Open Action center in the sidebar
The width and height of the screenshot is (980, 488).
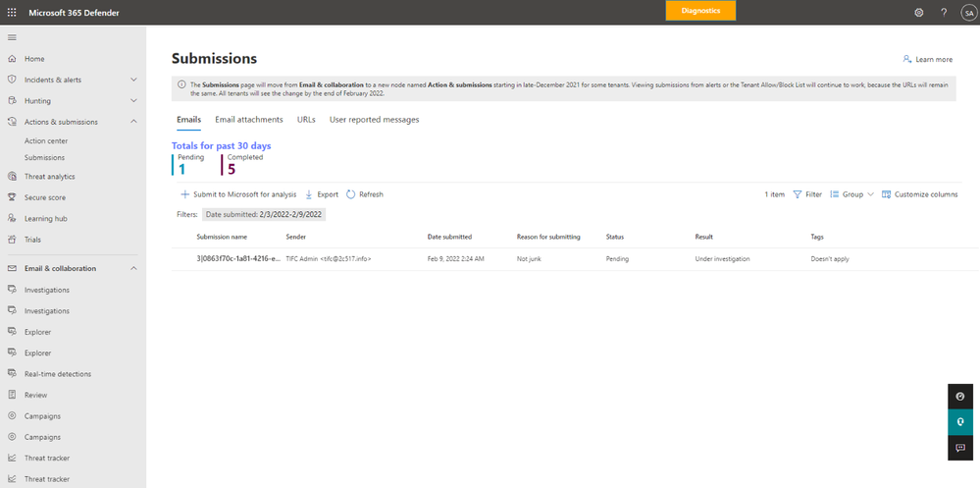[46, 141]
